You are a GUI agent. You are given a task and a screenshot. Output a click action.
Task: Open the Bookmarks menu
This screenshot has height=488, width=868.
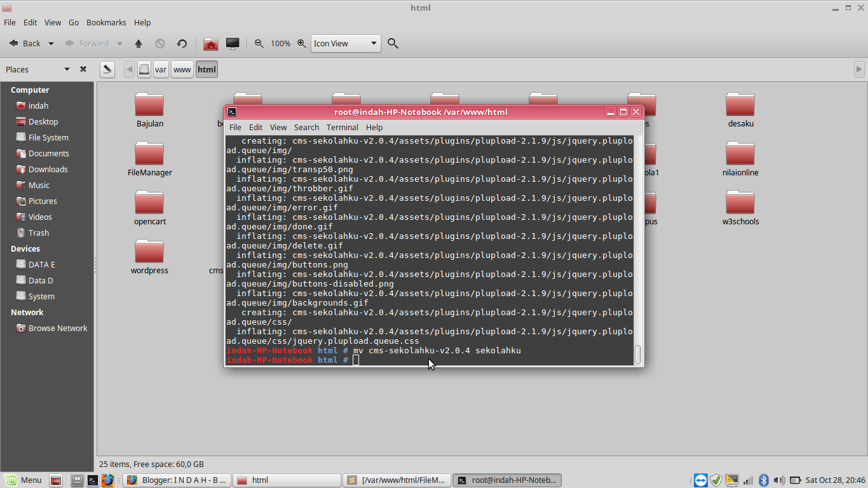pos(106,22)
